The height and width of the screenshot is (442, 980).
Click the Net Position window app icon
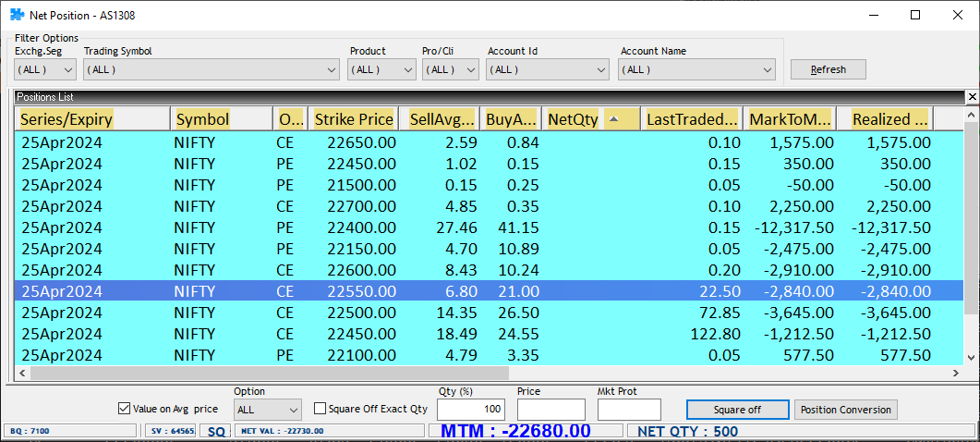pyautogui.click(x=18, y=15)
